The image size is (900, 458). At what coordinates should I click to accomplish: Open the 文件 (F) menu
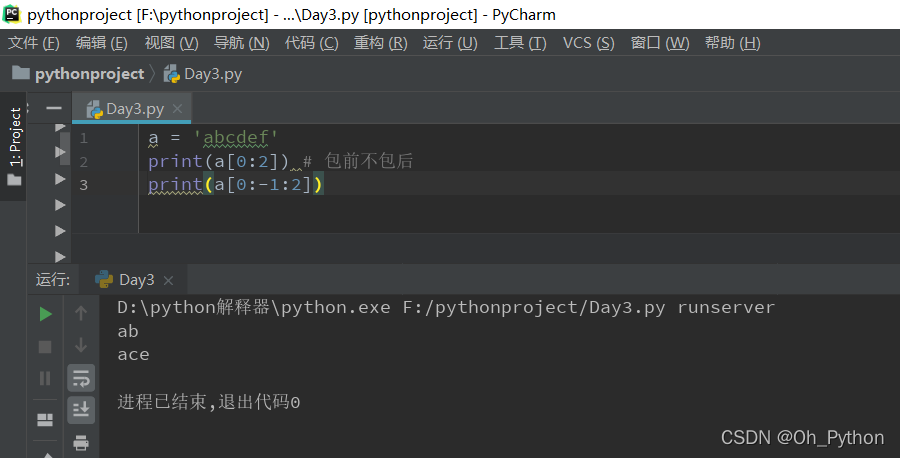34,43
